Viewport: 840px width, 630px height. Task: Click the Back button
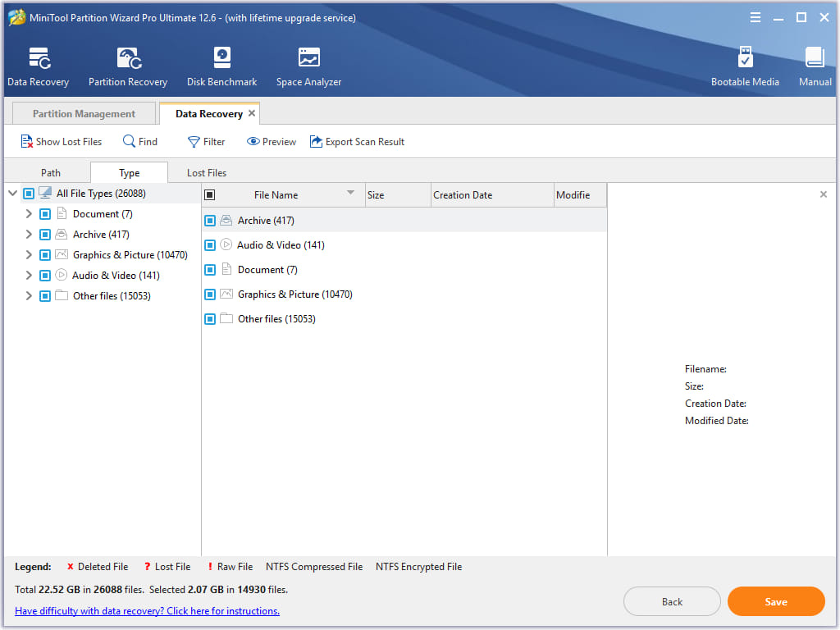(672, 601)
